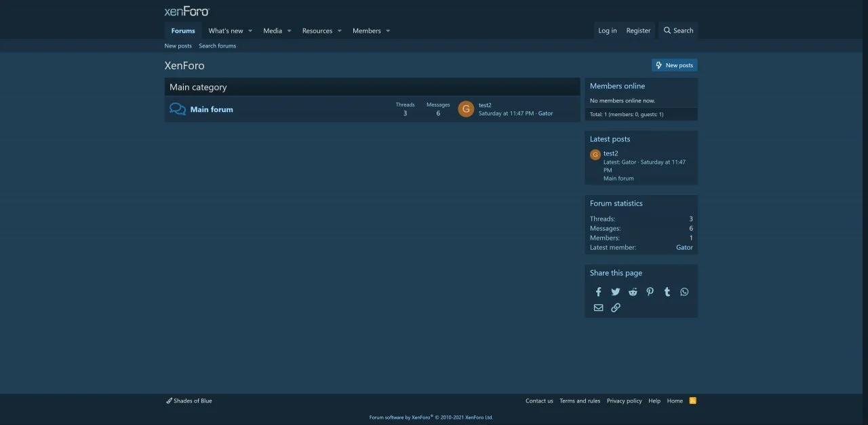Open the RSS feed icon in footer

tap(692, 401)
